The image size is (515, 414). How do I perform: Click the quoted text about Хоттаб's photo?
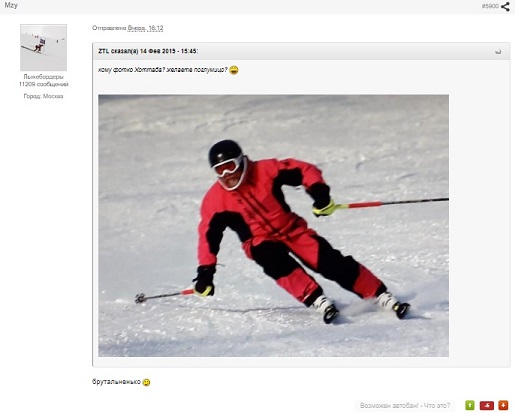pyautogui.click(x=163, y=70)
